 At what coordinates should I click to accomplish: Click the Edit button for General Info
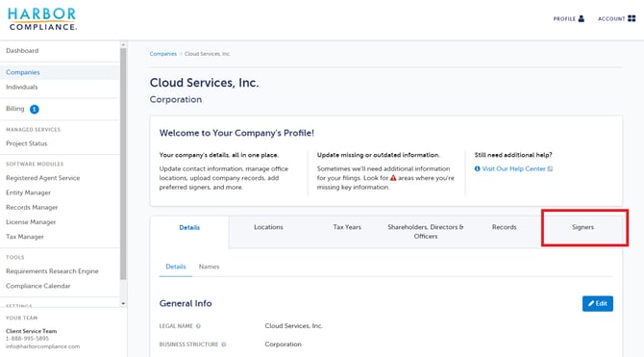598,303
